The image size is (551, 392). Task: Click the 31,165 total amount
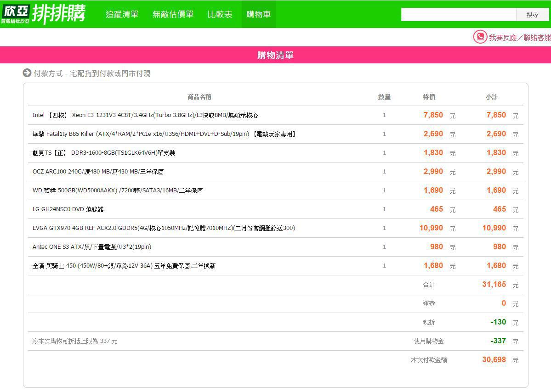494,285
